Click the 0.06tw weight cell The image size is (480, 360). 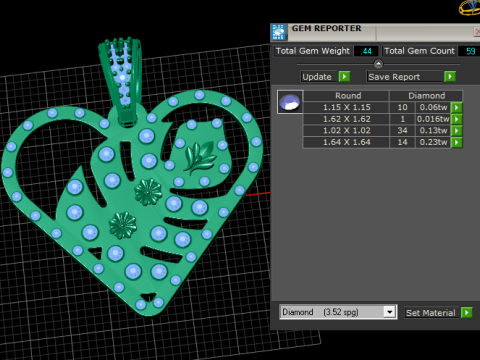tap(433, 107)
